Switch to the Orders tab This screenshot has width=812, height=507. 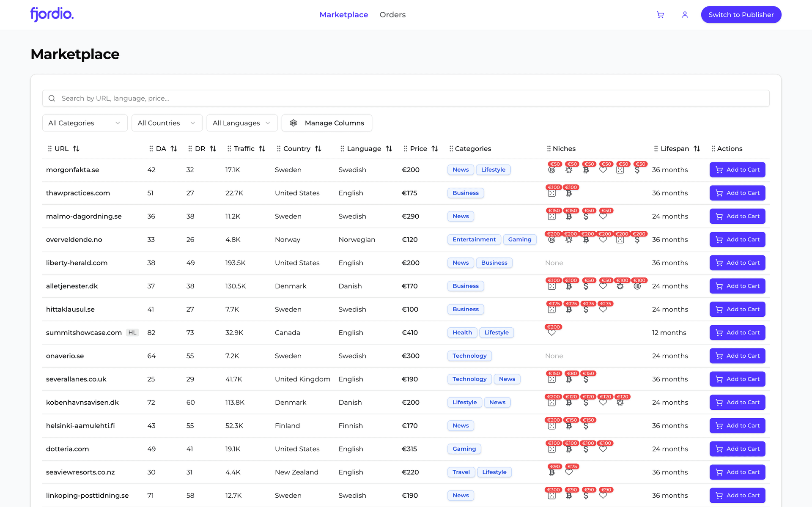click(392, 14)
